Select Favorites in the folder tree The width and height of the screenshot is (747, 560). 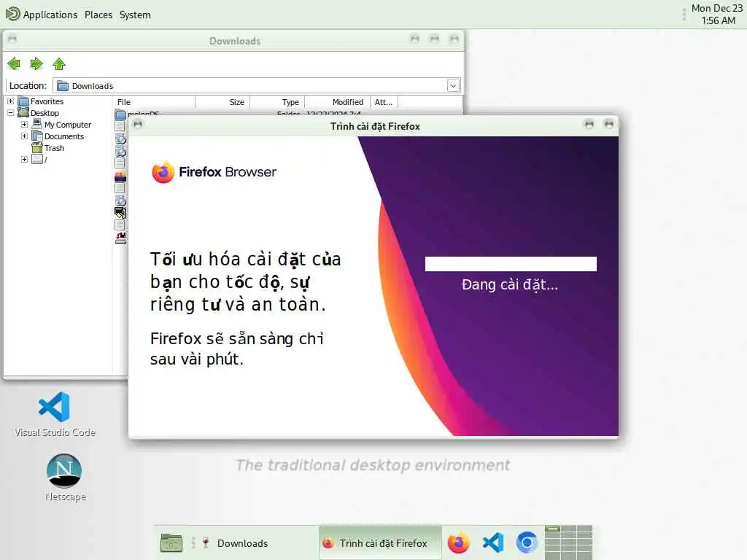pos(47,101)
